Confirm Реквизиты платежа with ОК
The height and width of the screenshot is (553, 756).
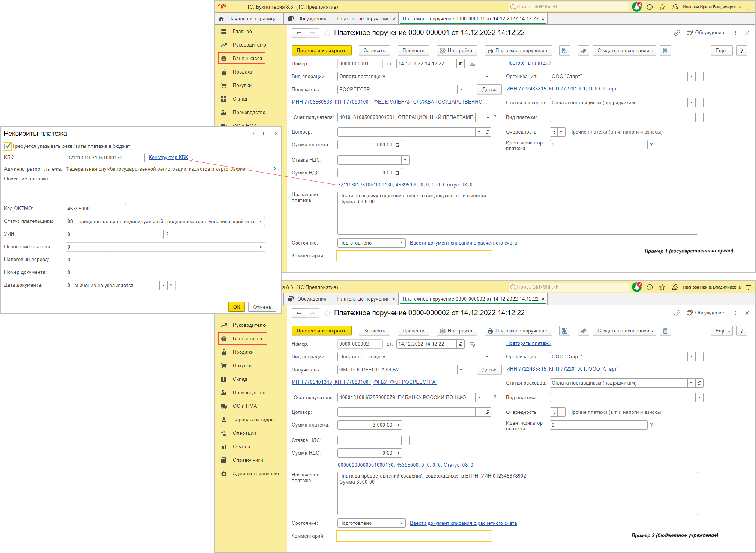[x=236, y=307]
